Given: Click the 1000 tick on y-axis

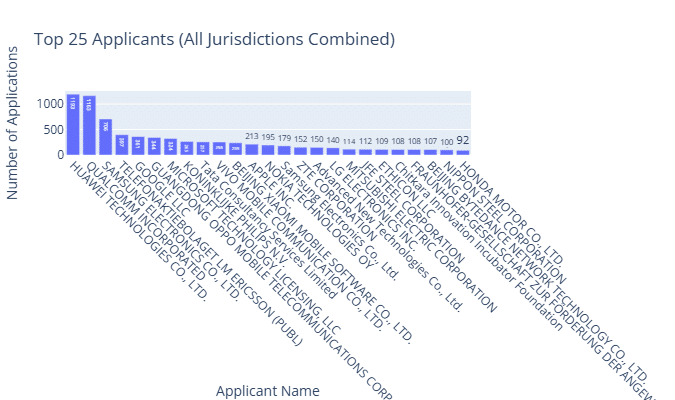Looking at the screenshot, I should pos(50,104).
